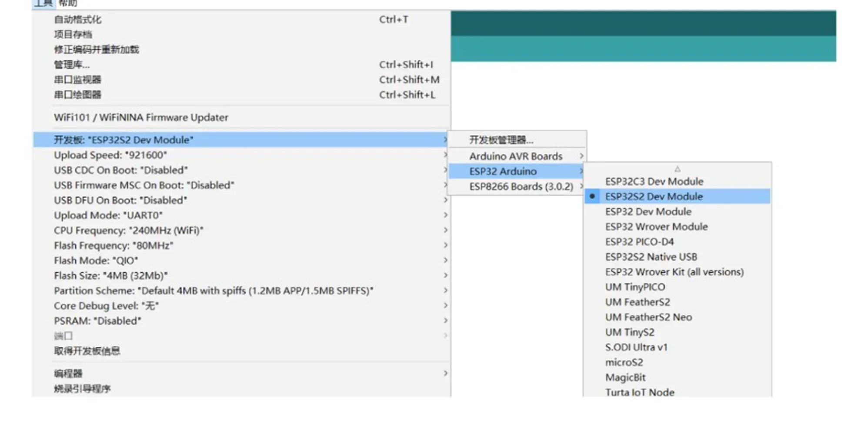This screenshot has width=868, height=439.
Task: Pick S.ODI Ultra v1 board
Action: pyautogui.click(x=678, y=347)
